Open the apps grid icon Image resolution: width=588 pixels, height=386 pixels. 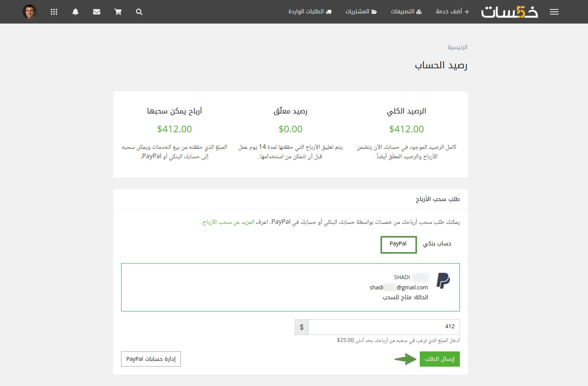pyautogui.click(x=54, y=12)
